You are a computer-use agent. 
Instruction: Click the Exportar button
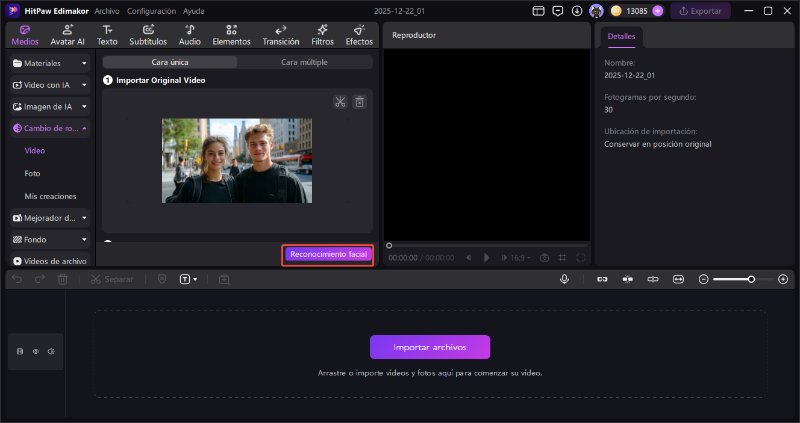(701, 11)
